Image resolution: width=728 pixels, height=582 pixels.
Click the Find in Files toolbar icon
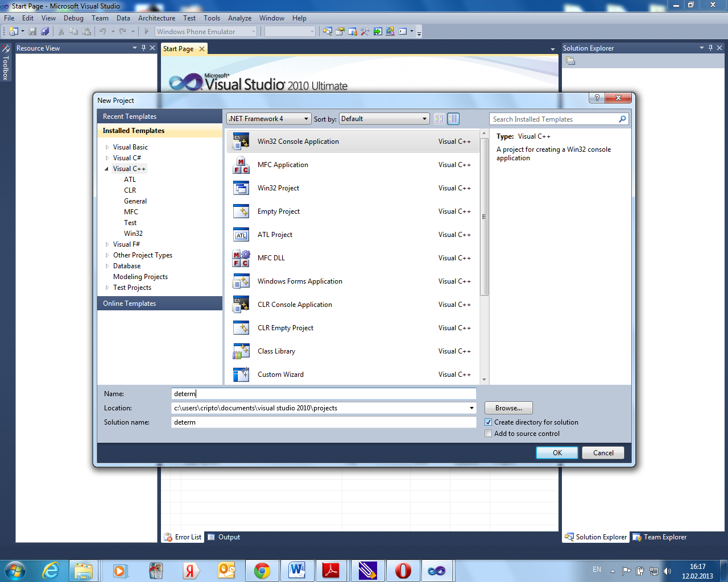(328, 32)
